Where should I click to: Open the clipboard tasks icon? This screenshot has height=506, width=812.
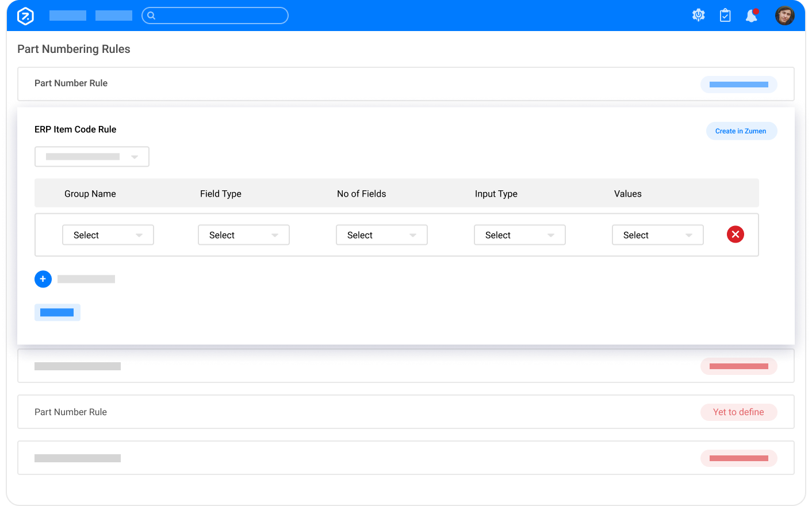[725, 16]
